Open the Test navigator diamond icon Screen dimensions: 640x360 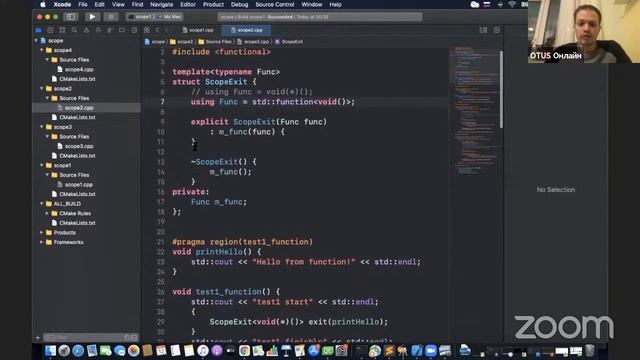coord(98,30)
